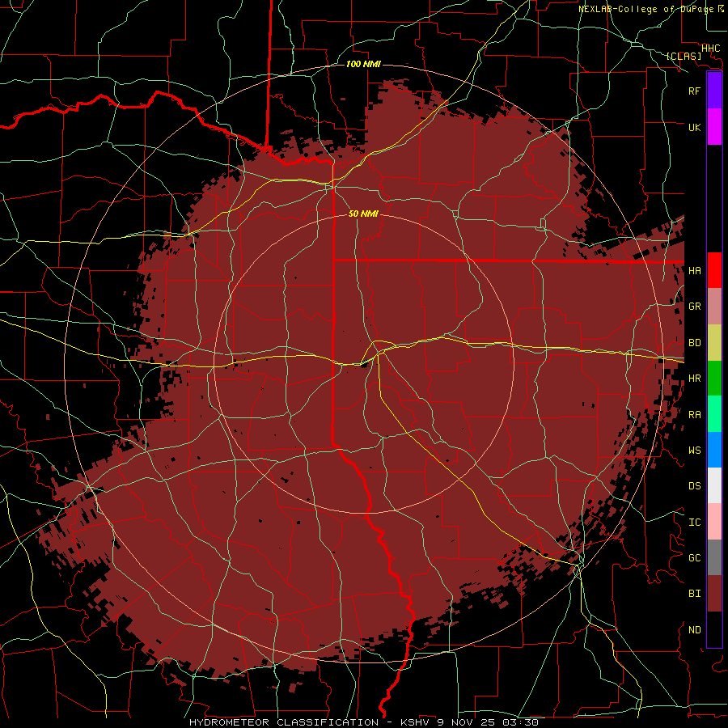Click the IC legend label
The width and height of the screenshot is (728, 728).
coord(695,523)
